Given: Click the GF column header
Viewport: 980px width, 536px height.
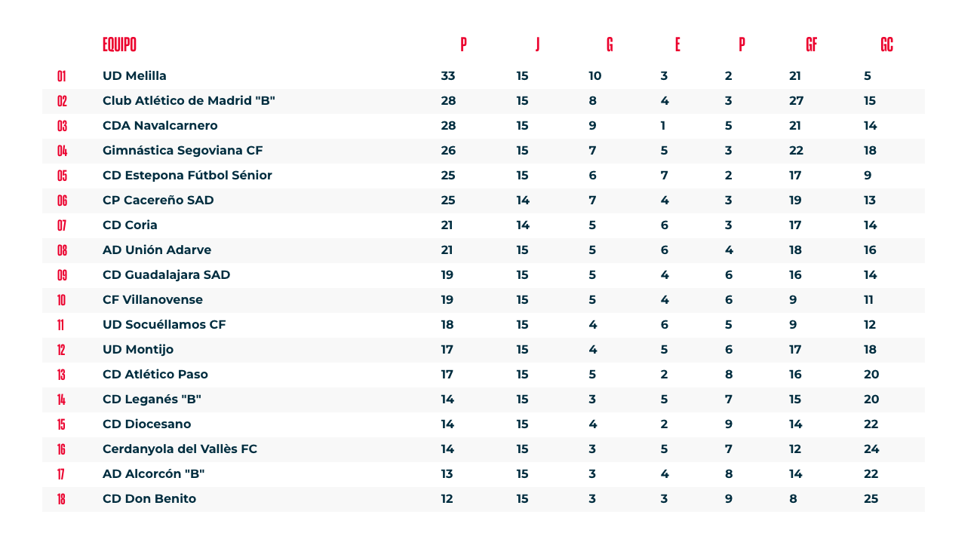Looking at the screenshot, I should click(x=812, y=44).
